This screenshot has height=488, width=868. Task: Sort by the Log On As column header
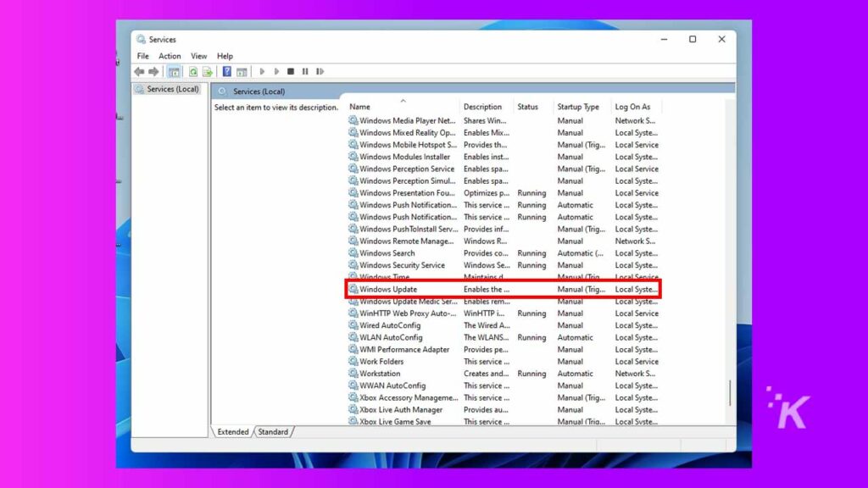[637, 107]
